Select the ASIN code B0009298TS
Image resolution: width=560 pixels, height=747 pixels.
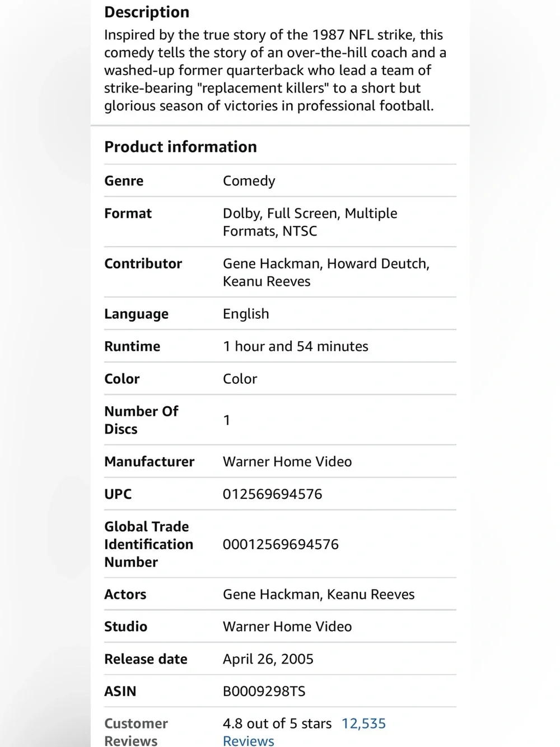click(x=264, y=692)
